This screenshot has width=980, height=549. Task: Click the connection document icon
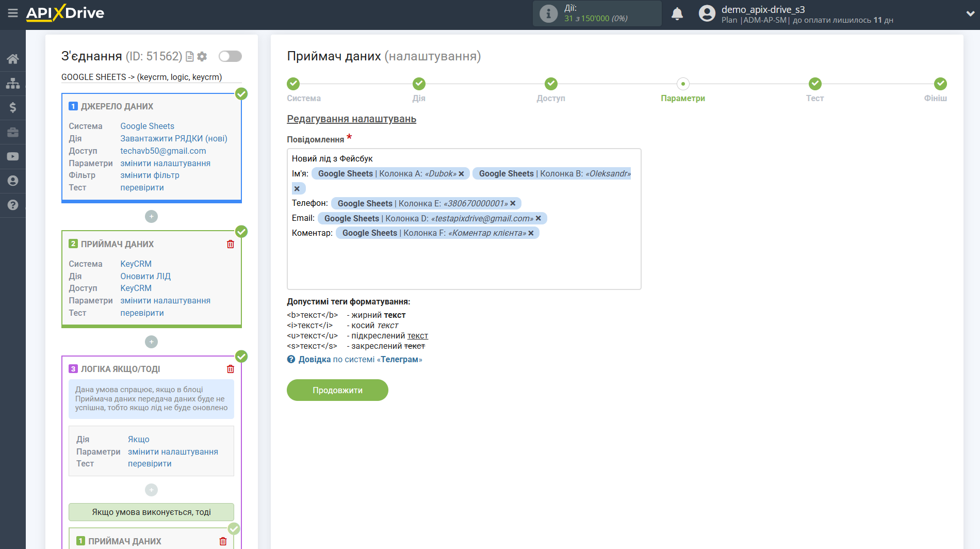(x=190, y=56)
